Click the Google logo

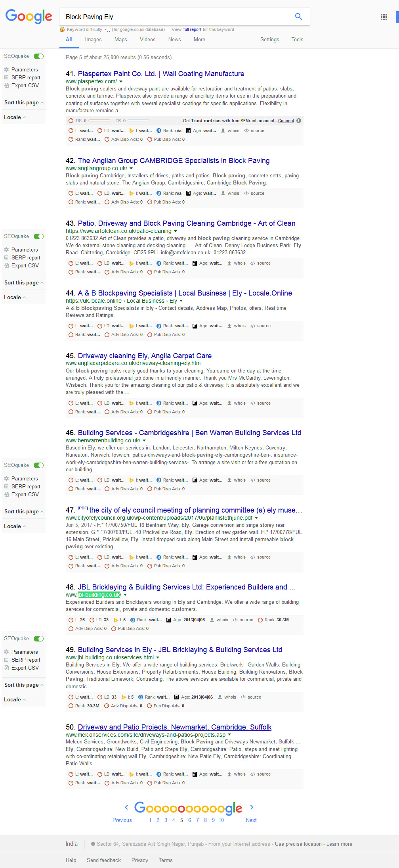29,17
